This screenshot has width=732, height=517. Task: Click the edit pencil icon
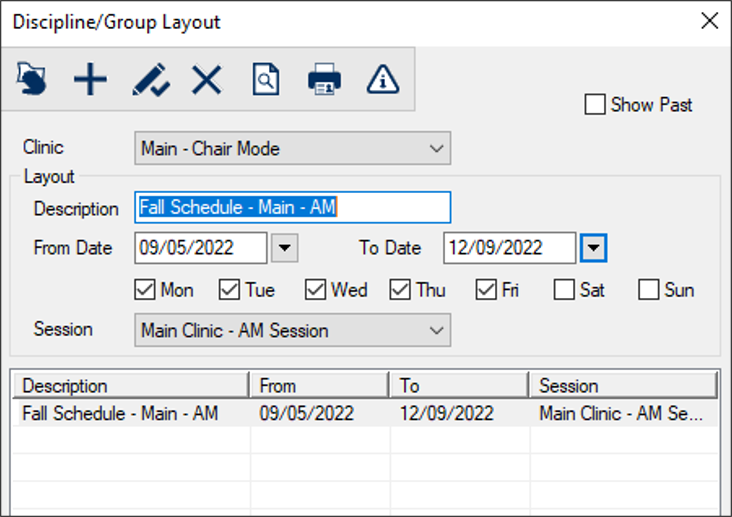point(149,79)
